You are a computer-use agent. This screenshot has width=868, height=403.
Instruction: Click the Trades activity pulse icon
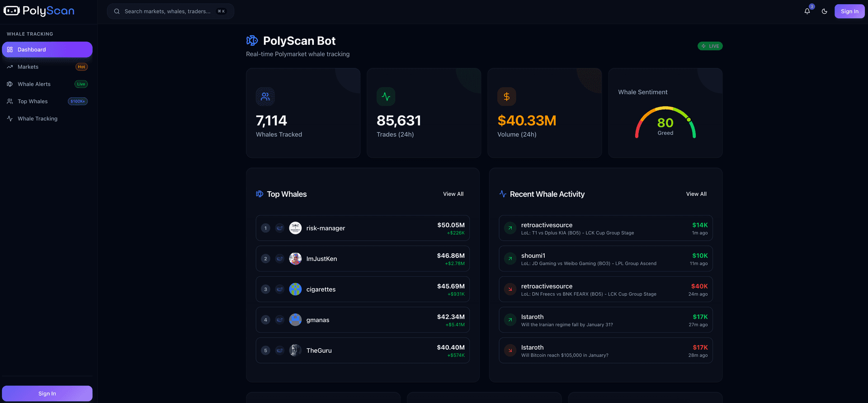pyautogui.click(x=386, y=96)
